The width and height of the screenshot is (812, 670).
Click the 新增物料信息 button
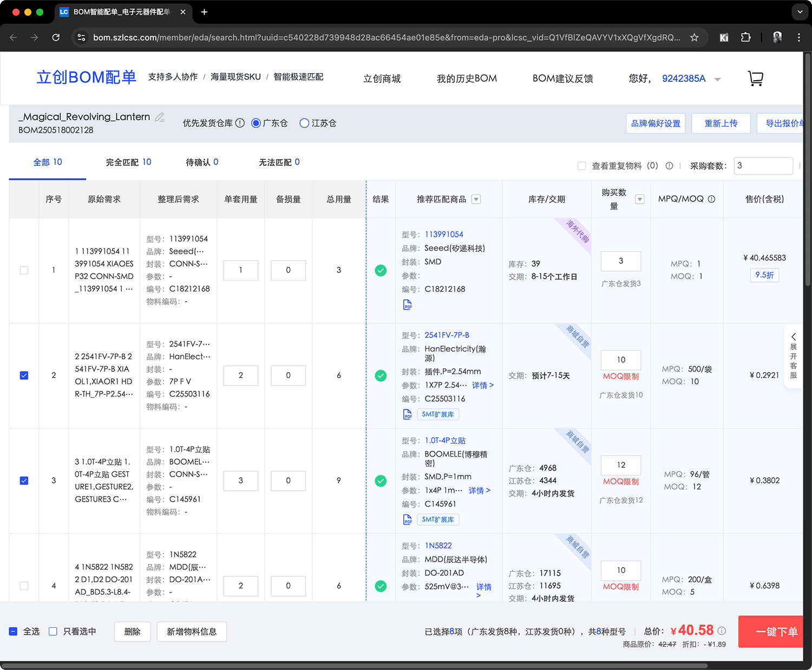pos(192,632)
